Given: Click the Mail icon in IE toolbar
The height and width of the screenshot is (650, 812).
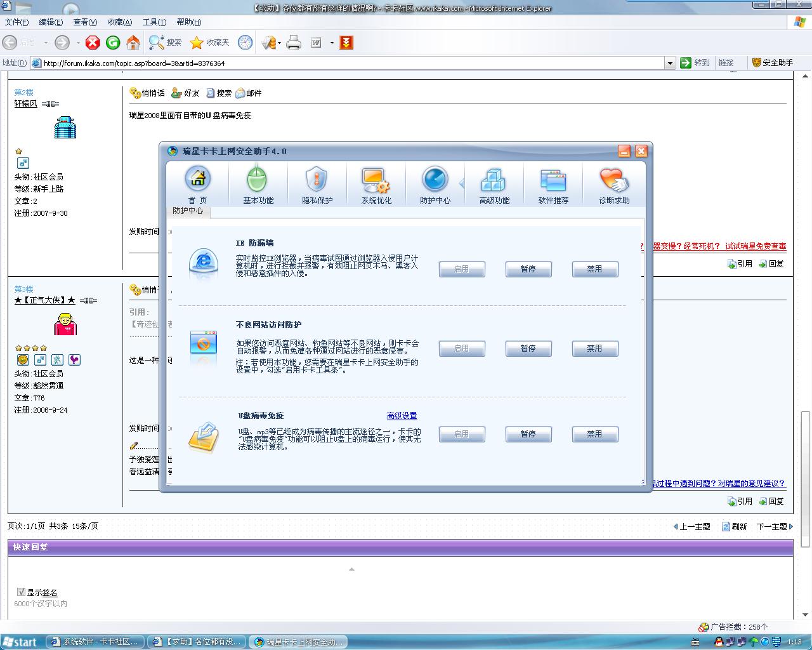Looking at the screenshot, I should click(x=269, y=43).
